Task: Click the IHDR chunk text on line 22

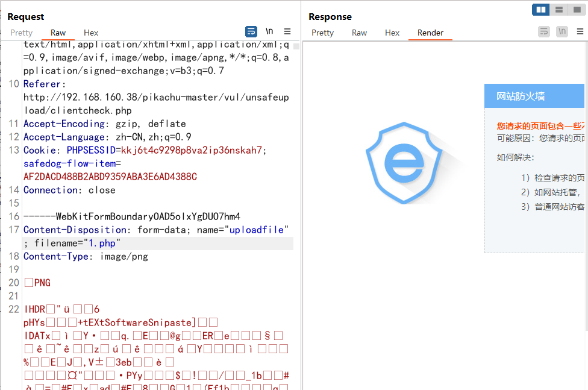Action: [34, 309]
